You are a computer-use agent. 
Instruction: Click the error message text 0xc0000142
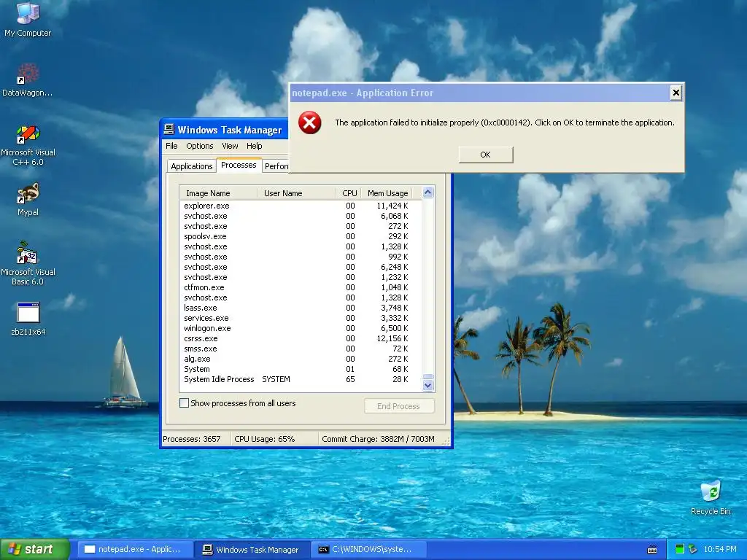[x=506, y=122]
